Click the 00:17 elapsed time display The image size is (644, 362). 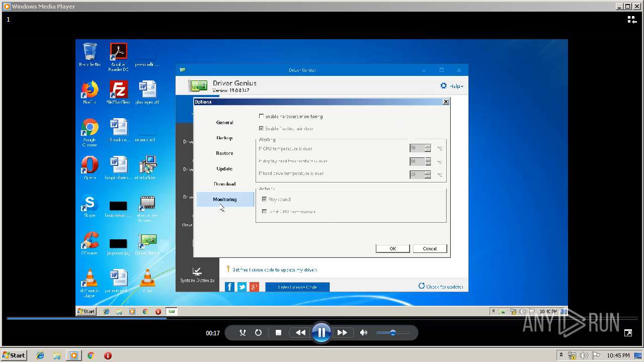tap(213, 333)
